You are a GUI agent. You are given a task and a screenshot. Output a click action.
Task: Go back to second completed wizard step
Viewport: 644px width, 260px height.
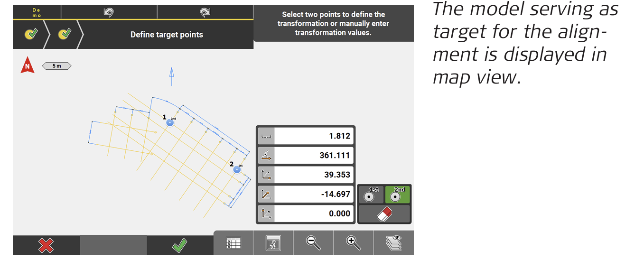pyautogui.click(x=64, y=35)
